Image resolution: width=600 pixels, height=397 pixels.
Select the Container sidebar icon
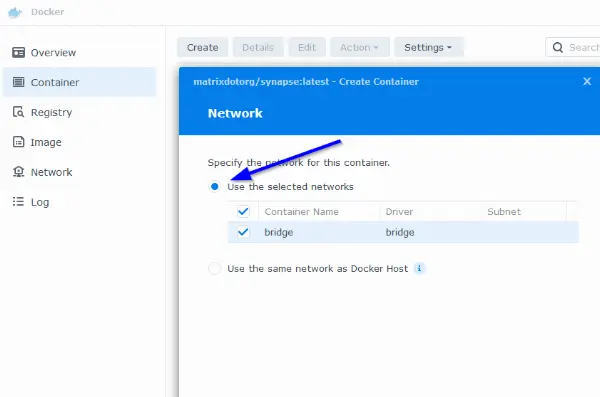[x=18, y=82]
